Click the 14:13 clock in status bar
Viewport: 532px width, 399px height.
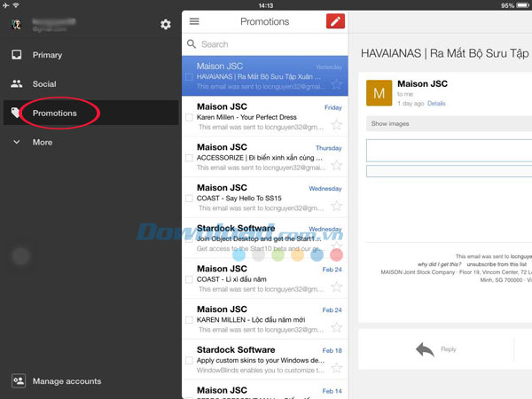click(266, 5)
